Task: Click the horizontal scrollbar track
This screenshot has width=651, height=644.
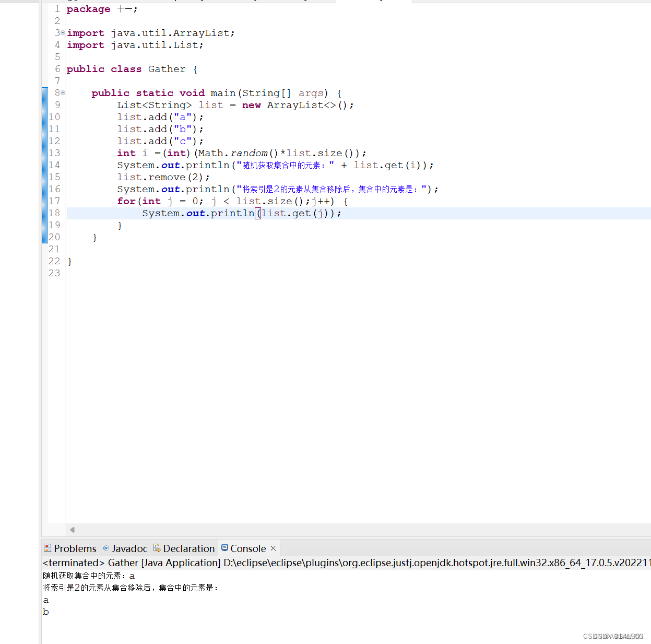Action: (x=313, y=530)
